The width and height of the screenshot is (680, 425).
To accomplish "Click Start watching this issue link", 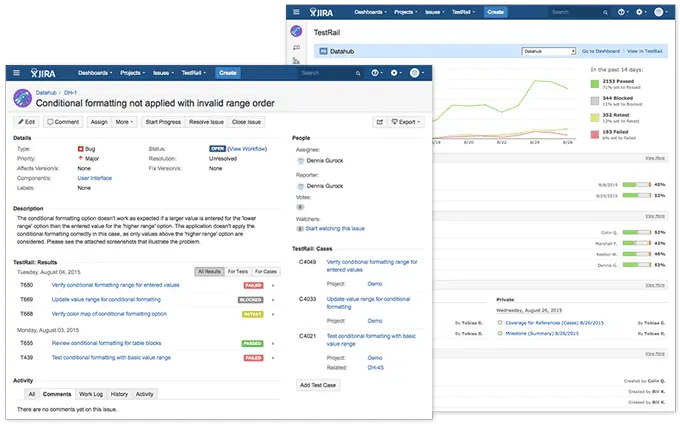I will (335, 229).
